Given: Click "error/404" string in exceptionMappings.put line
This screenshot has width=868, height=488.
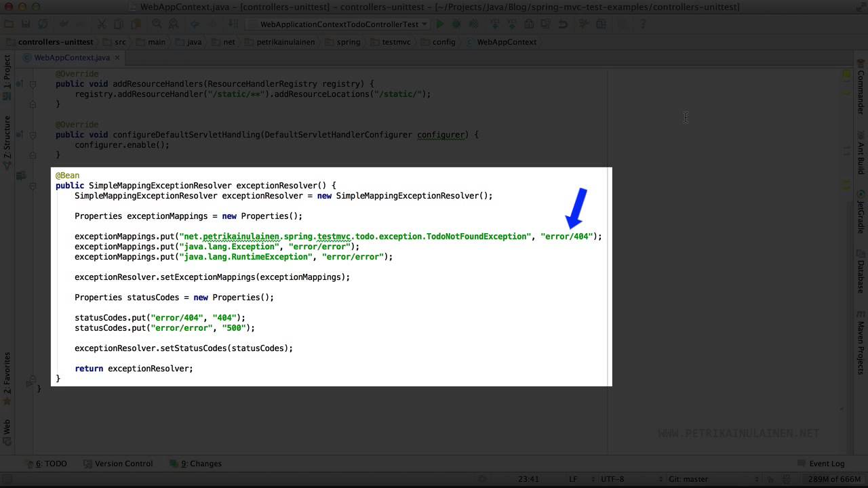Looking at the screenshot, I should 566,237.
